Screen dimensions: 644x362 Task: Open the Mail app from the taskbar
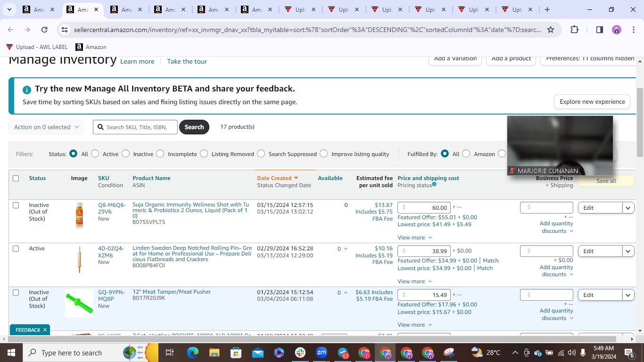pyautogui.click(x=257, y=353)
